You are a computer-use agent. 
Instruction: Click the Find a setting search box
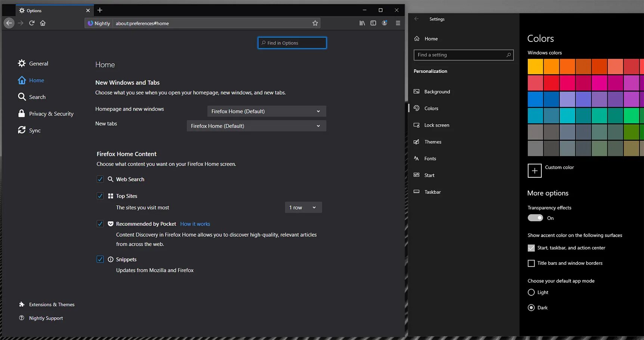pyautogui.click(x=464, y=55)
